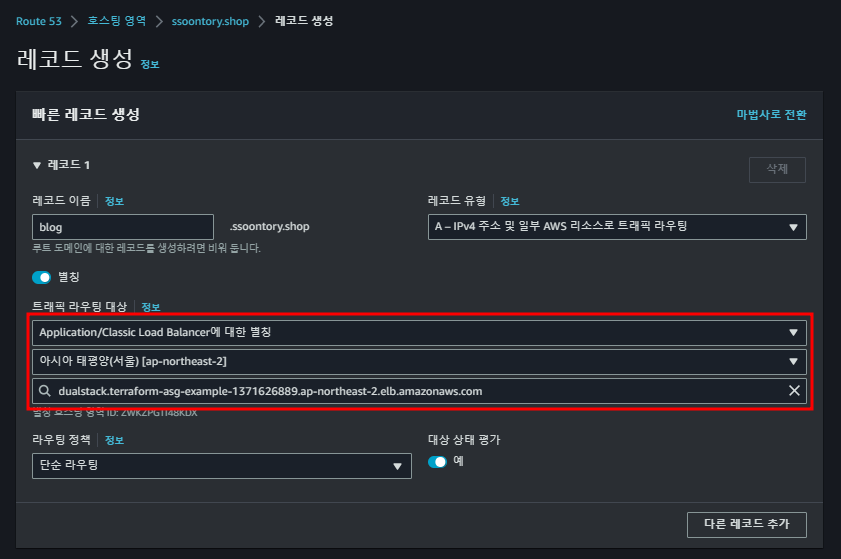Focus the dualstack.terraform-asg-example load balancer field
The height and width of the screenshot is (559, 841).
(x=419, y=391)
